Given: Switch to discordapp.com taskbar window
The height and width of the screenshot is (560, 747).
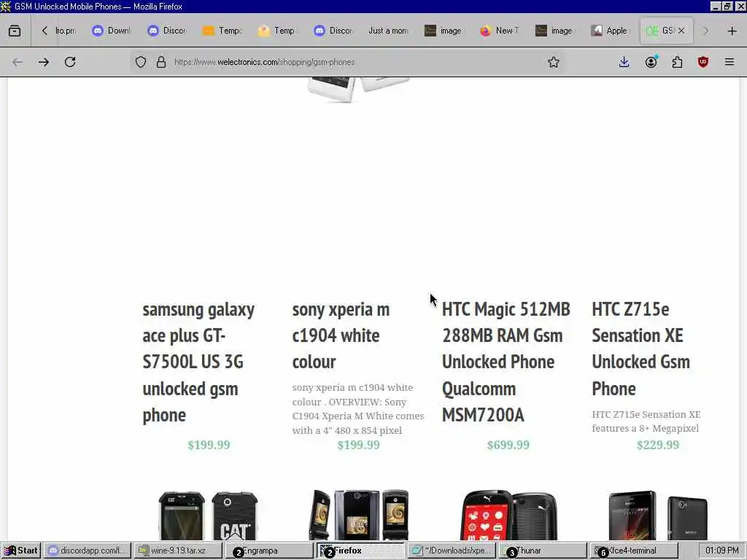Looking at the screenshot, I should tap(88, 551).
